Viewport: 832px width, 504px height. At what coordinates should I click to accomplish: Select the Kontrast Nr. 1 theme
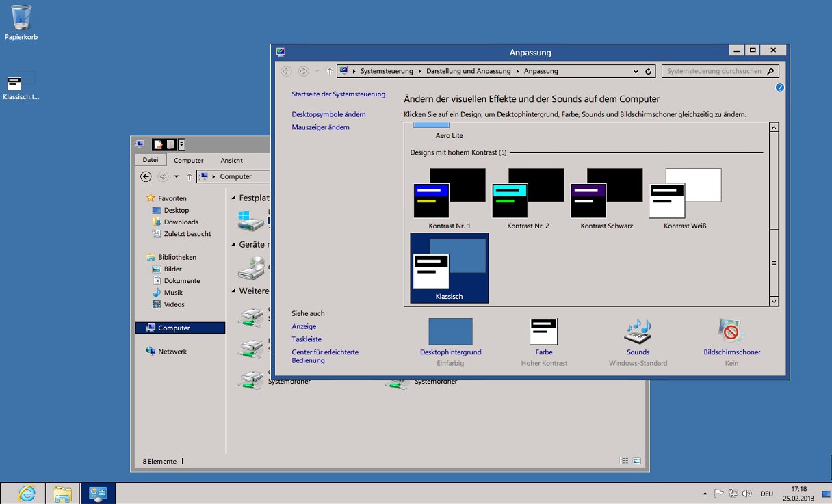pos(450,199)
